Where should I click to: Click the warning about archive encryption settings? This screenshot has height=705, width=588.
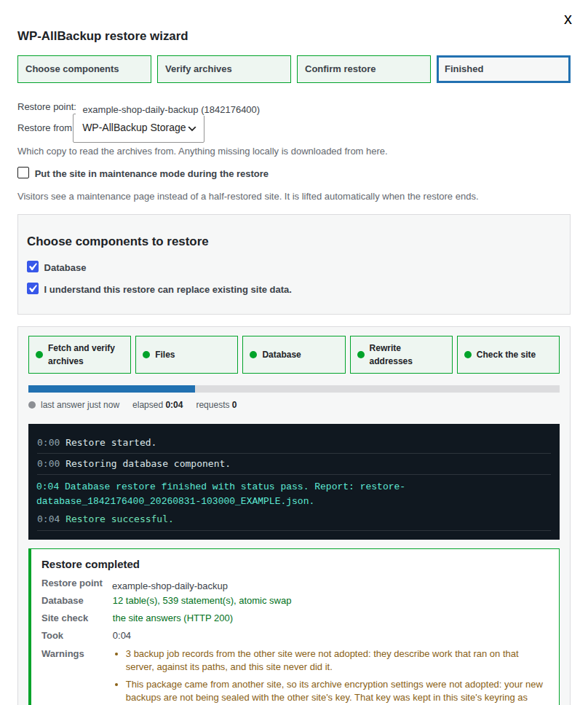tap(334, 691)
